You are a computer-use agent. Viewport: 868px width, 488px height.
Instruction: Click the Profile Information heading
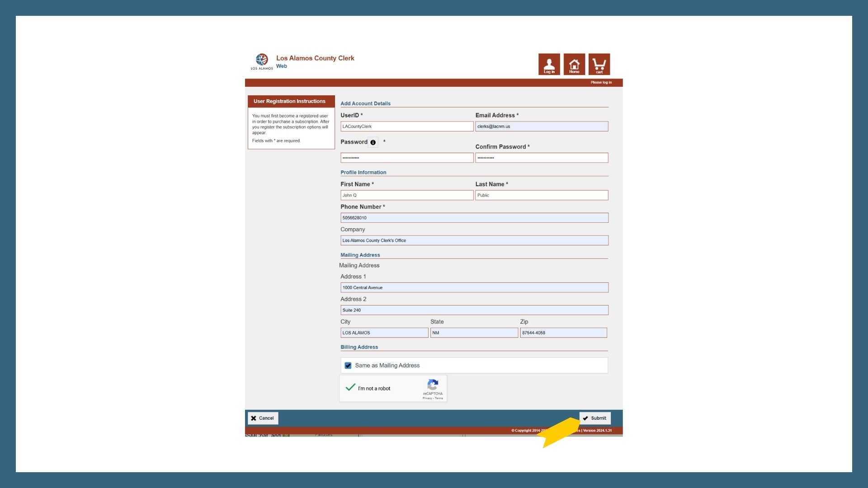(363, 173)
